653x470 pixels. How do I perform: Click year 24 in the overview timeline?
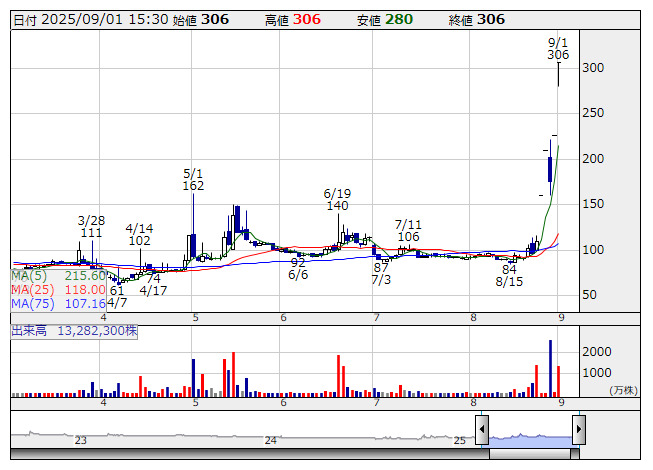[x=270, y=440]
